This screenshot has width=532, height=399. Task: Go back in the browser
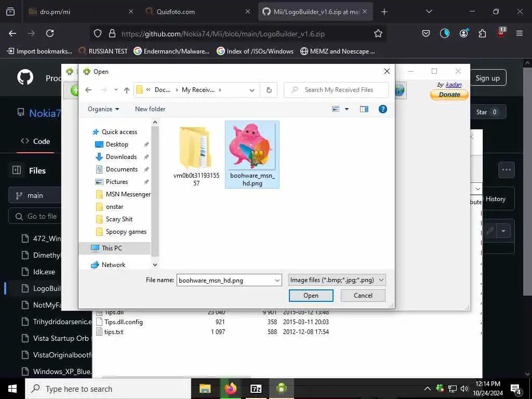pos(12,33)
